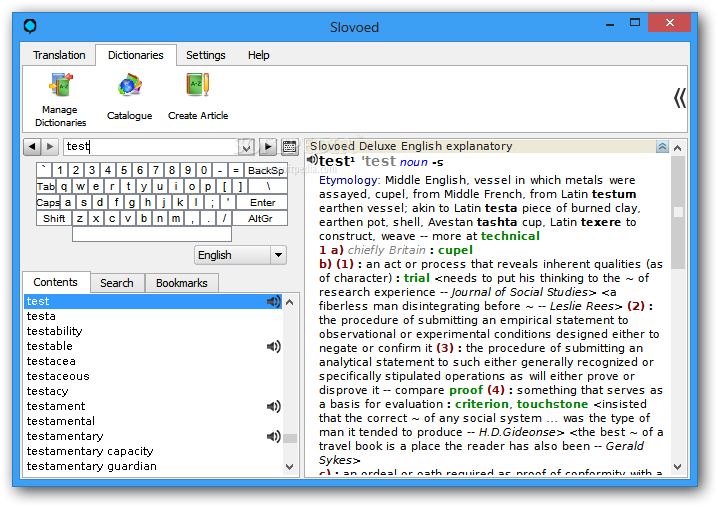718x507 pixels.
Task: Click word list scrollbar down arrow
Action: click(289, 467)
